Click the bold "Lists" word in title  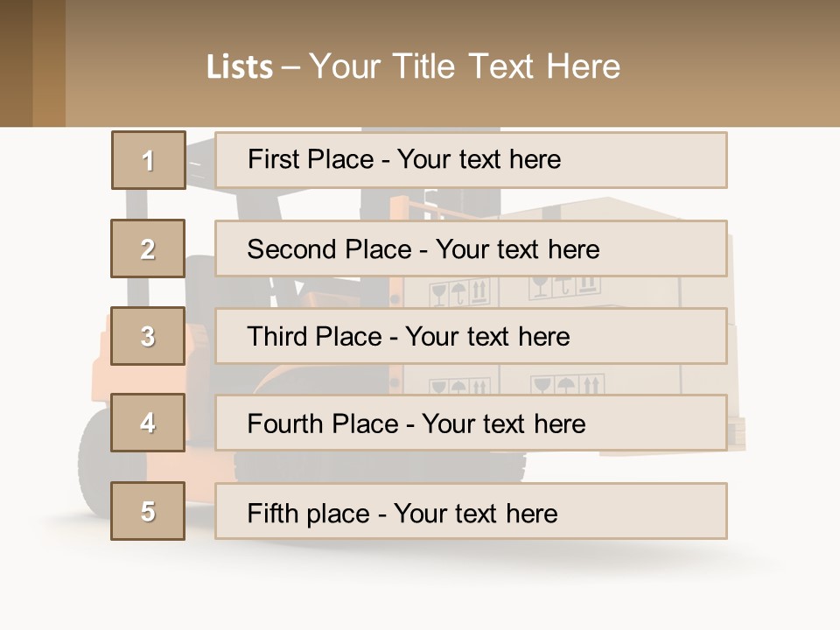[x=239, y=66]
